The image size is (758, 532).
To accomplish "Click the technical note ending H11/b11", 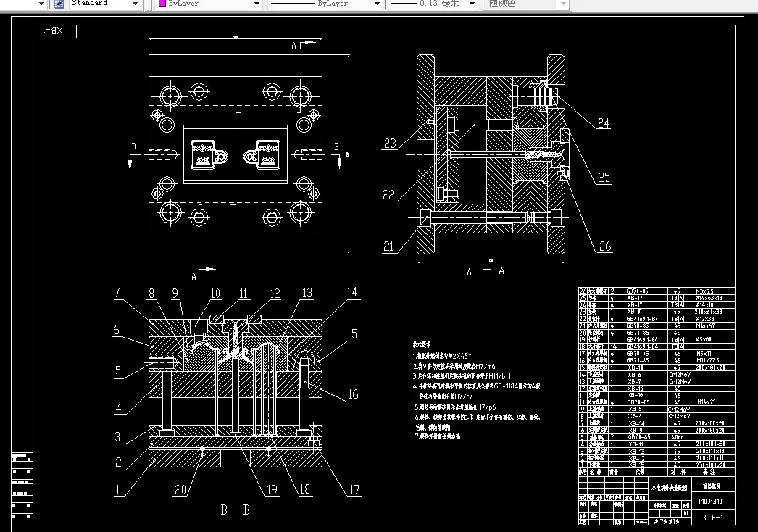I will tap(462, 375).
